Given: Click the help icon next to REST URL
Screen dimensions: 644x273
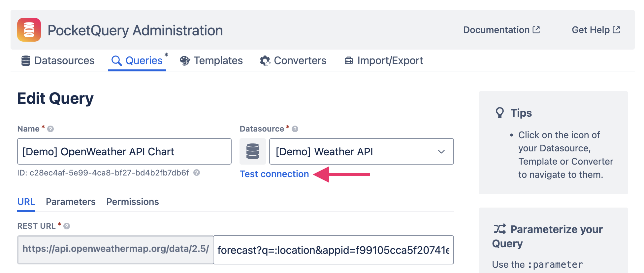Looking at the screenshot, I should tap(66, 226).
